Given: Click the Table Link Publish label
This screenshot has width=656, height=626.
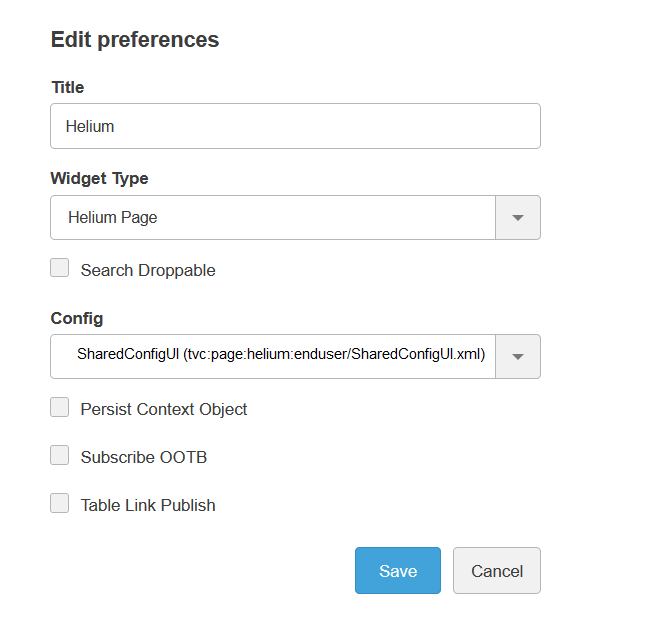Looking at the screenshot, I should pos(148,505).
